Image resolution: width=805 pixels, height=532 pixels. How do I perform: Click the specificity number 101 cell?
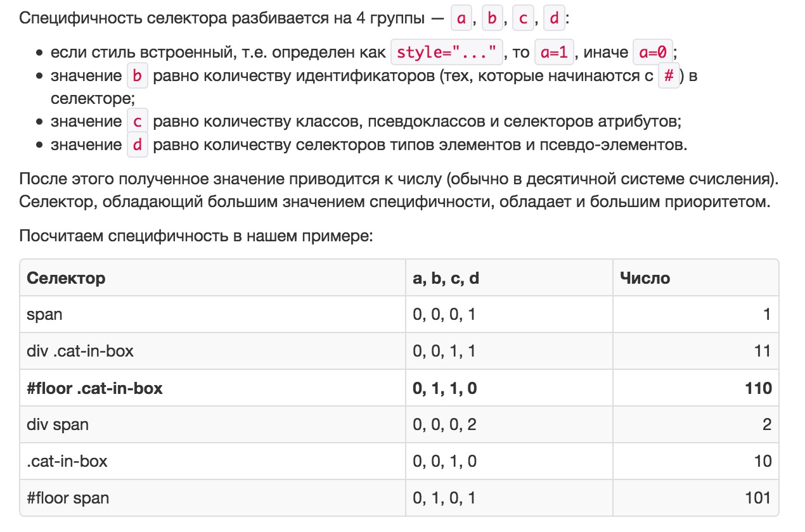click(759, 498)
